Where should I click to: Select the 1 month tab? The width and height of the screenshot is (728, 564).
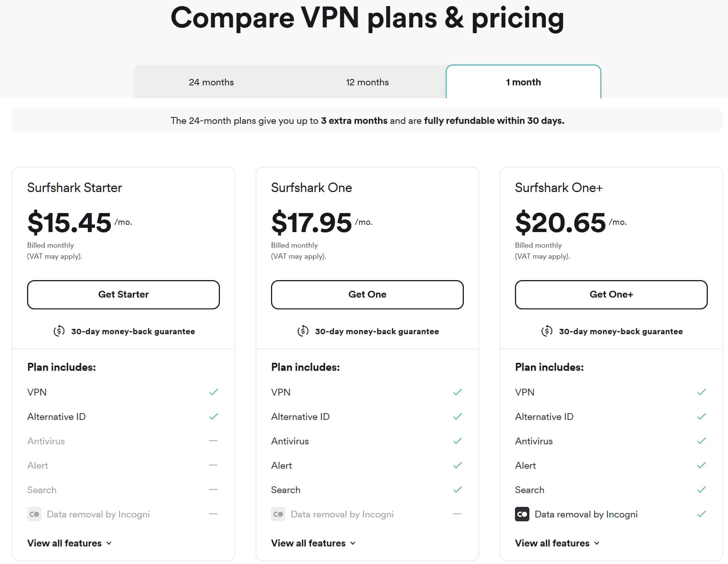click(523, 82)
